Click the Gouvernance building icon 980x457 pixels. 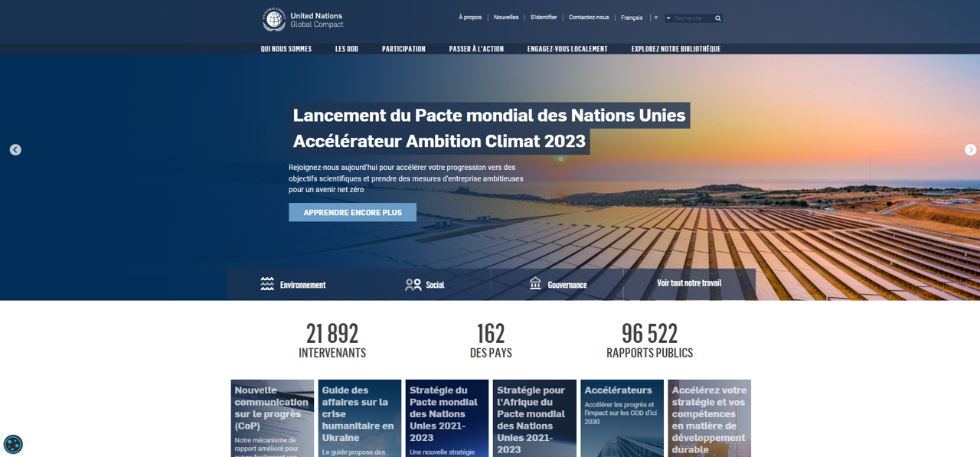(535, 283)
